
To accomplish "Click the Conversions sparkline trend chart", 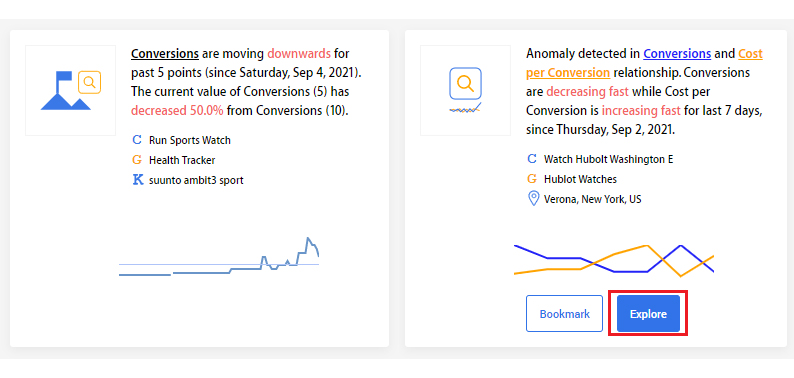I will pyautogui.click(x=219, y=256).
